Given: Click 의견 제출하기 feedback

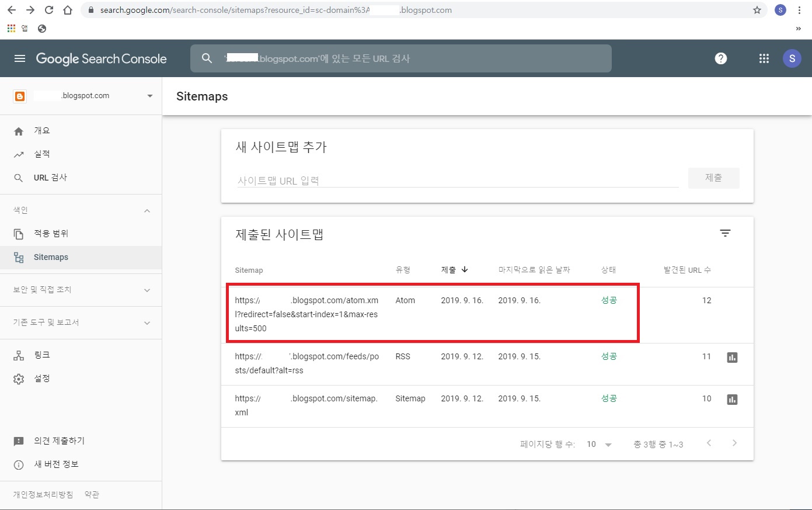Looking at the screenshot, I should (81, 441).
